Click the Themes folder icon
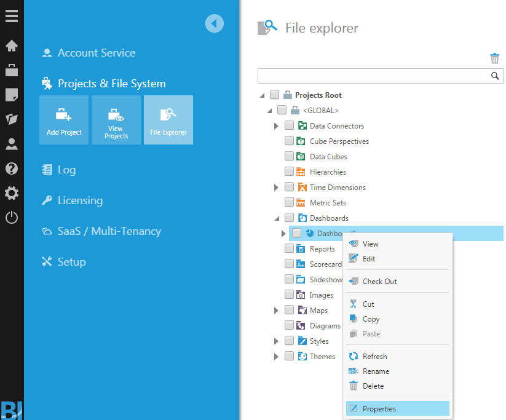This screenshot has width=506, height=420. (x=302, y=357)
